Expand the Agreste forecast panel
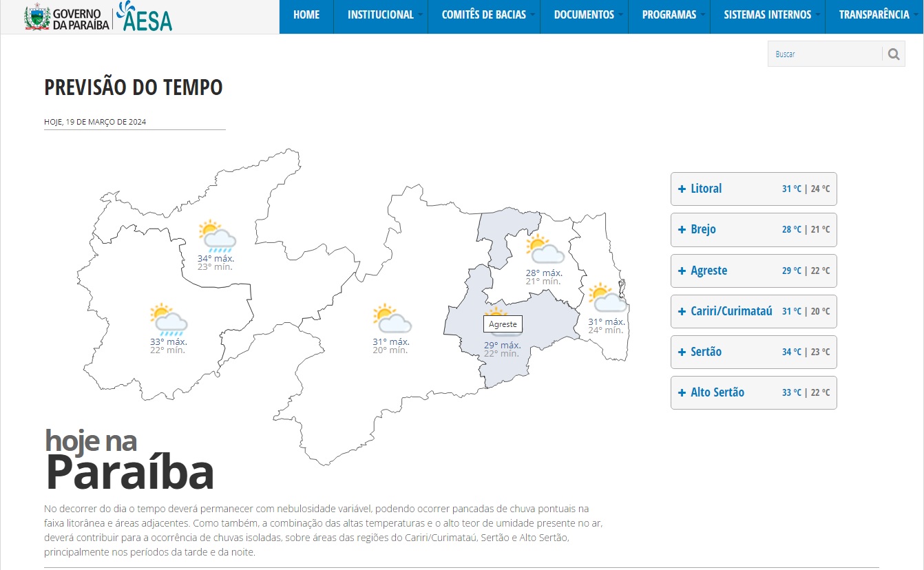The height and width of the screenshot is (570, 924). [x=753, y=271]
